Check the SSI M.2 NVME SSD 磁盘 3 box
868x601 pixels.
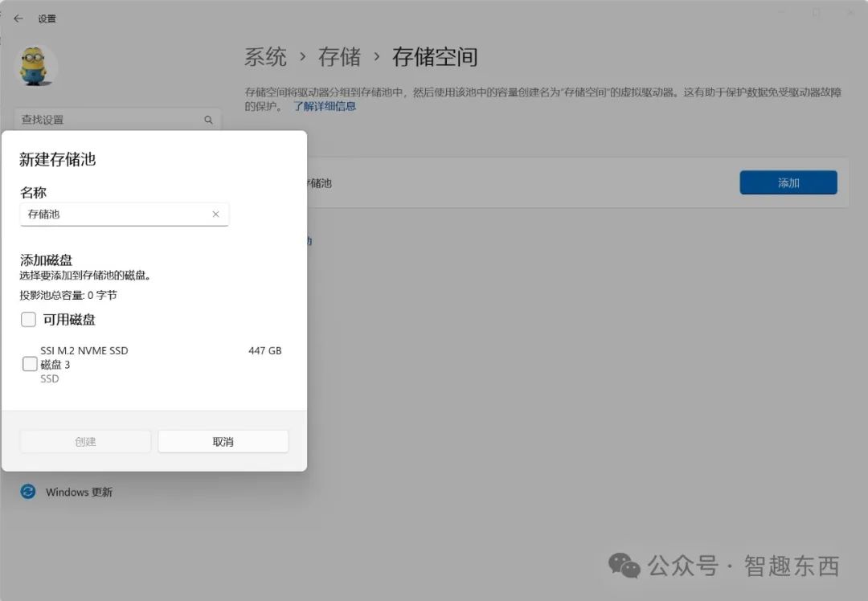click(30, 364)
